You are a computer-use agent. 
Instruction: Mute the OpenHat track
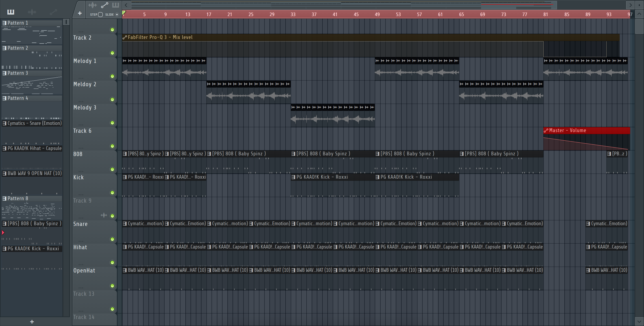click(x=112, y=286)
